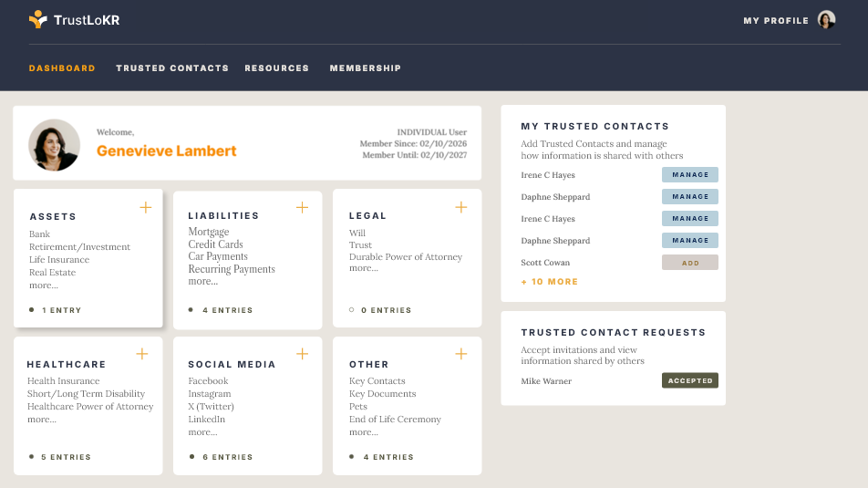This screenshot has width=868, height=488.
Task: Expand more items in Assets card
Action: [44, 286]
